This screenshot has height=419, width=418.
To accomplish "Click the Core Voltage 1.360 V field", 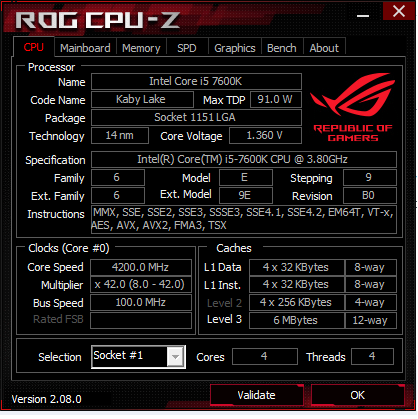I will (x=265, y=135).
